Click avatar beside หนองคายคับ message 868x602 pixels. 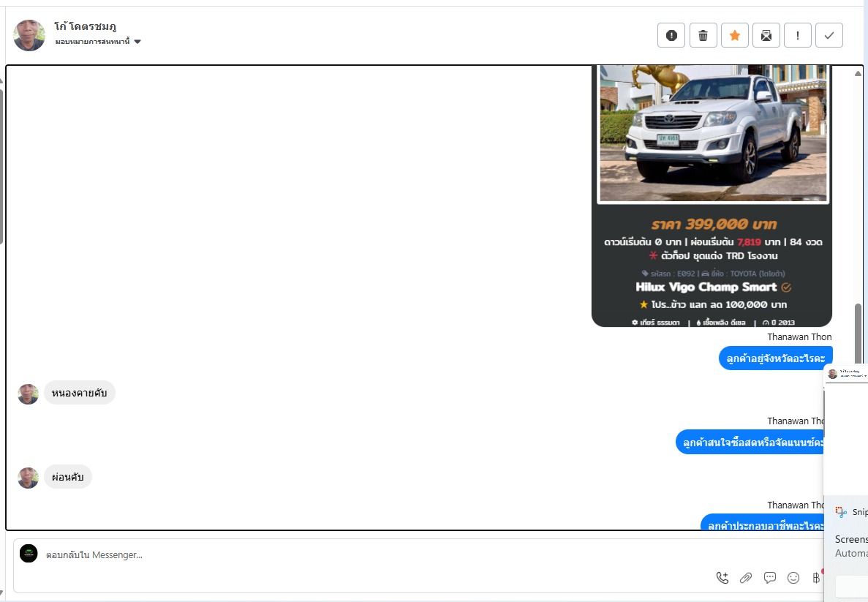(29, 394)
